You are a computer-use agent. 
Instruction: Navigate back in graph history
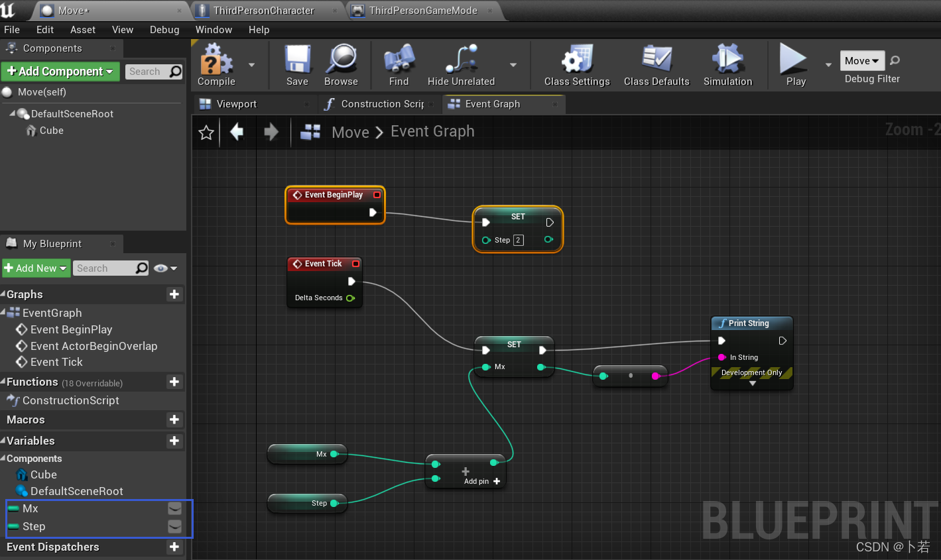click(x=236, y=132)
